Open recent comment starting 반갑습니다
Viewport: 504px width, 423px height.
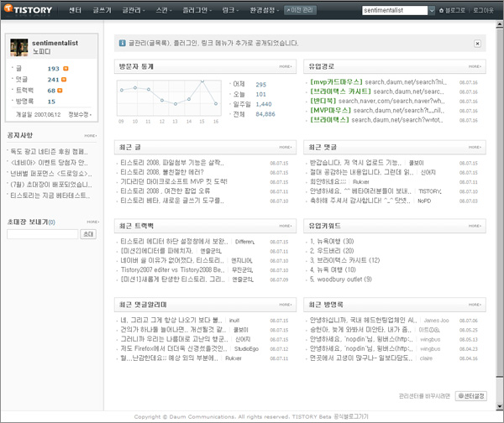click(x=355, y=163)
